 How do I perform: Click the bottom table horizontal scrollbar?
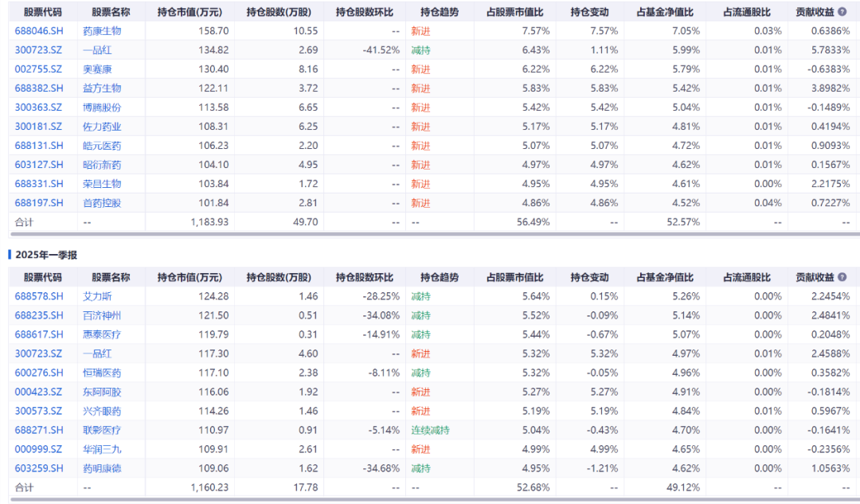435,499
